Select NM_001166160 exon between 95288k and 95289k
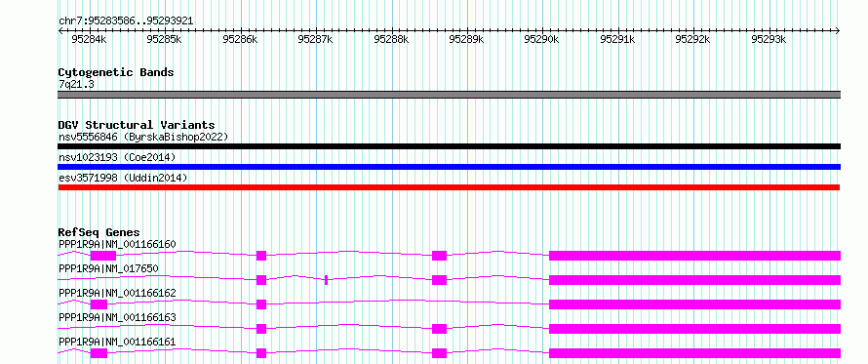Image resolution: width=868 pixels, height=364 pixels. coord(440,256)
